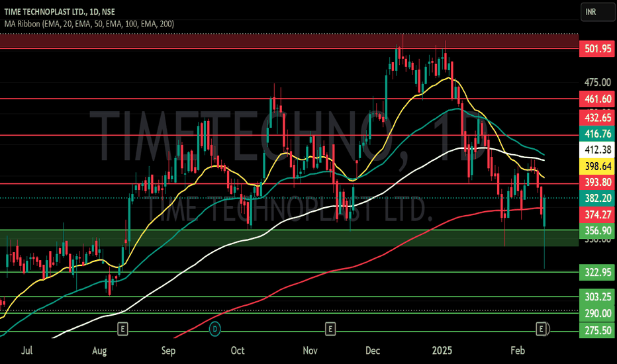617x364 pixels.
Task: Click the 393.80 price label
Action: (597, 182)
